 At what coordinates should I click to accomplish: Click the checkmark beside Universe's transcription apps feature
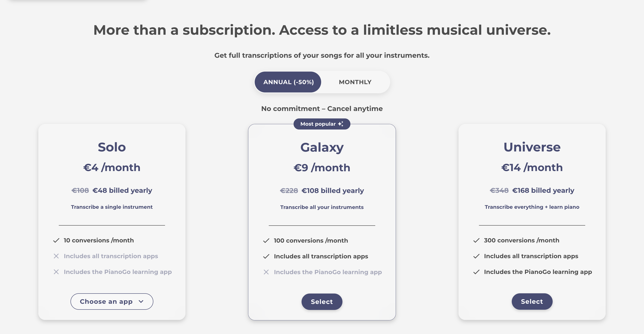tap(476, 256)
